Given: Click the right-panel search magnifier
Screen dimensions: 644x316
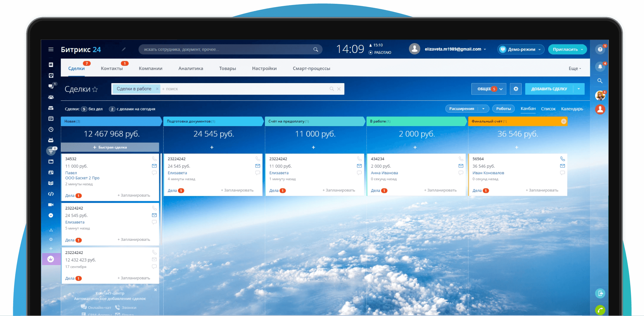Looking at the screenshot, I should pyautogui.click(x=600, y=81).
